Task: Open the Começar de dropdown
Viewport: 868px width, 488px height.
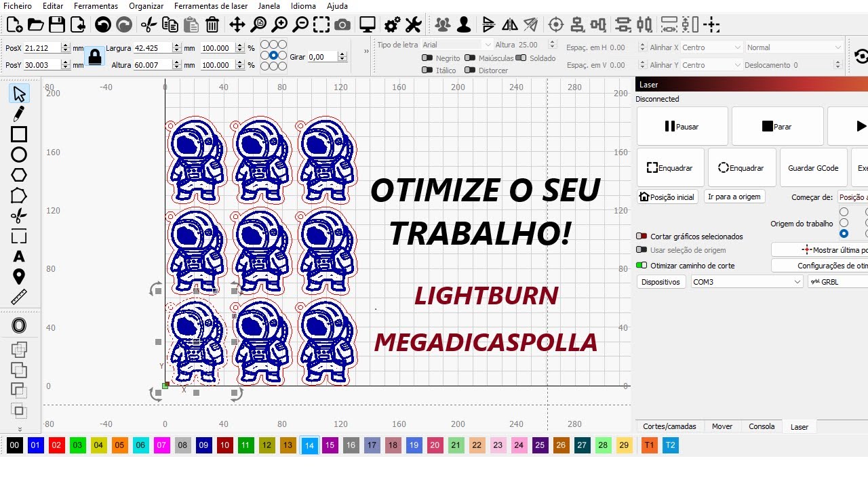Action: coord(852,197)
